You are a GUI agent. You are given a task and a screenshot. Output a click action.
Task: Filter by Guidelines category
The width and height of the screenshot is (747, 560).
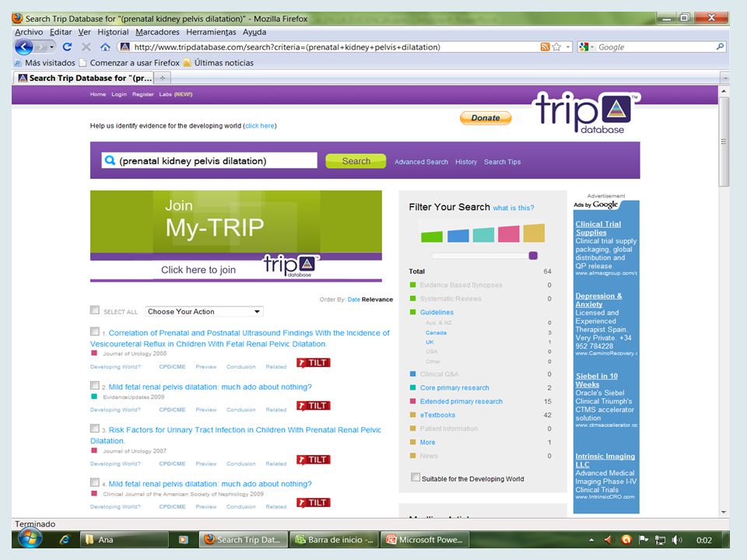coord(437,313)
